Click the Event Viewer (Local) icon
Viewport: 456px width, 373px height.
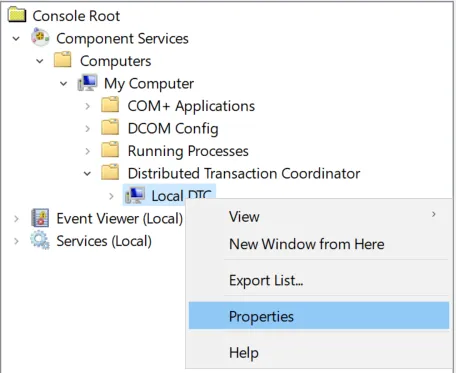point(40,218)
